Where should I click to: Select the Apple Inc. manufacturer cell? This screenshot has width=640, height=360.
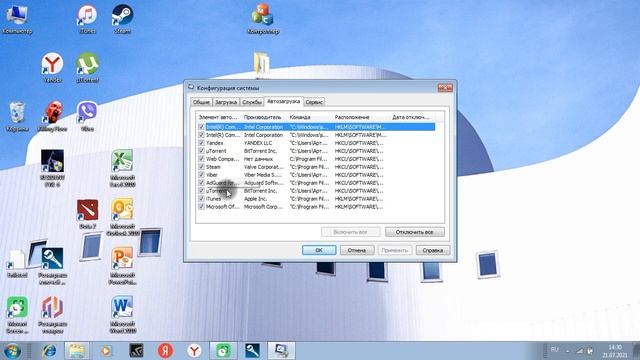pos(256,199)
